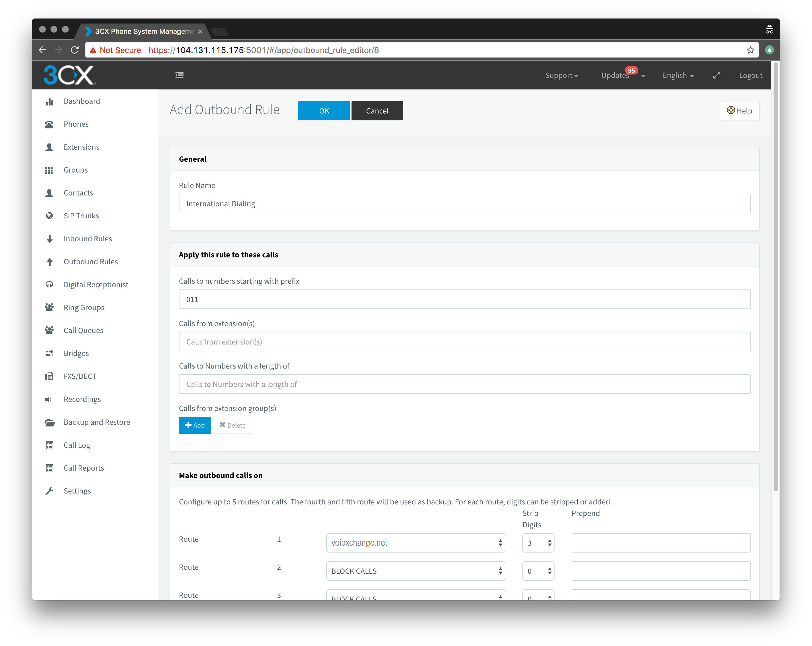Click Route 1 Prepend field
Screen dimensions: 812x646
click(x=661, y=543)
